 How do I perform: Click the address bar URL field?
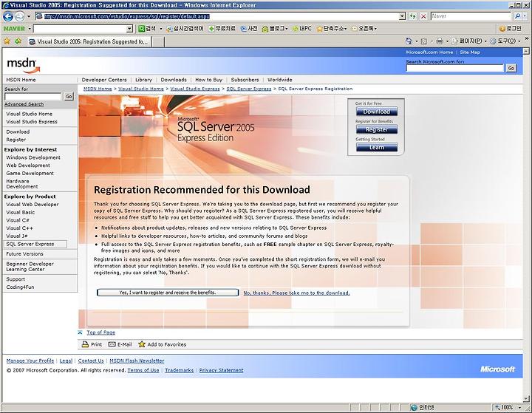coord(216,16)
